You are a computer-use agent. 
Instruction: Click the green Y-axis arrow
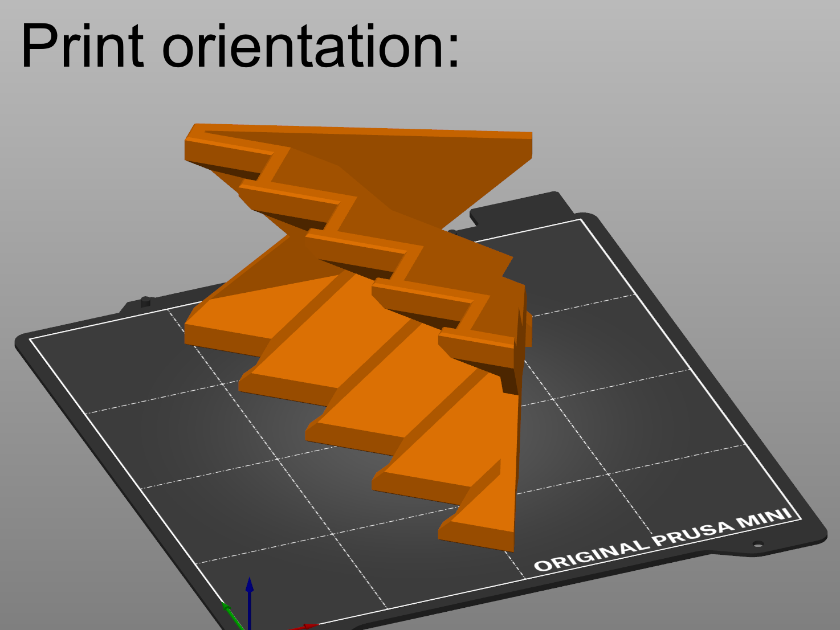(233, 616)
